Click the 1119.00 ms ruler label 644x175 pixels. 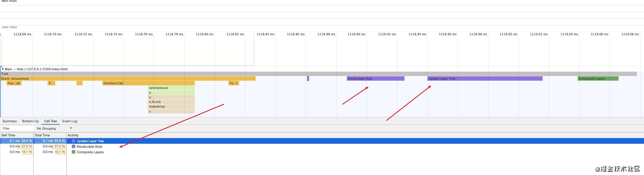tap(509, 34)
